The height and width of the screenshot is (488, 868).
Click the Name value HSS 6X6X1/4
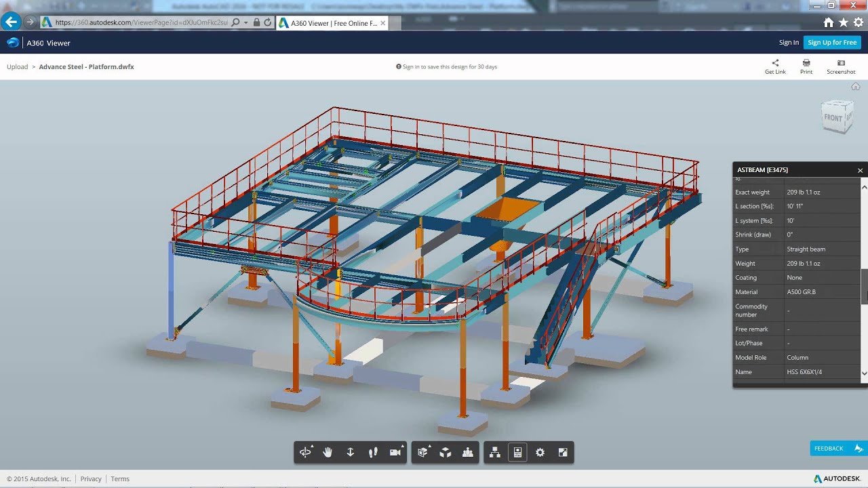803,372
